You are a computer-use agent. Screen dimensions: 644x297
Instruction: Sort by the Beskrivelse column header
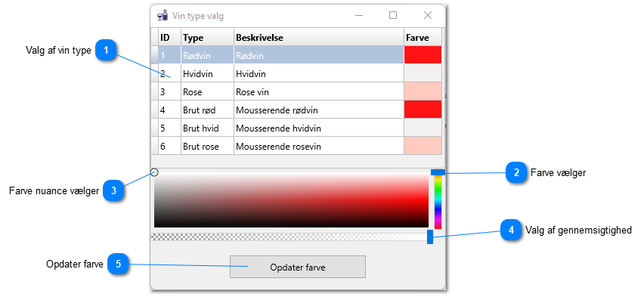pos(319,37)
